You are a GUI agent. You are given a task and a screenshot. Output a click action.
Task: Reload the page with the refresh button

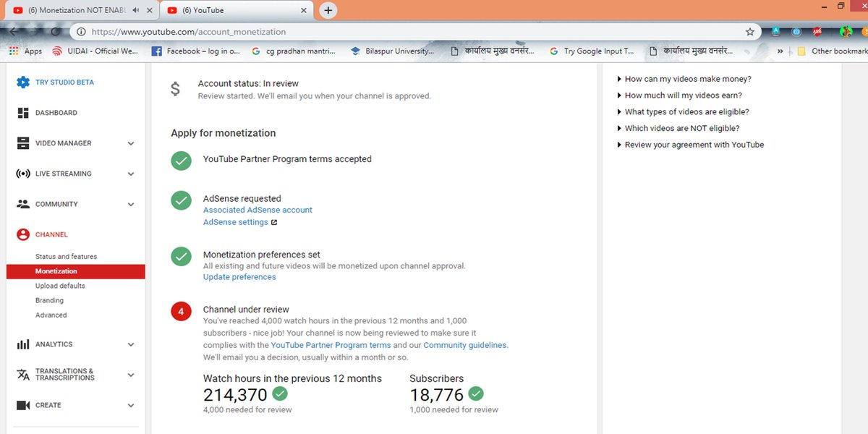coord(56,32)
